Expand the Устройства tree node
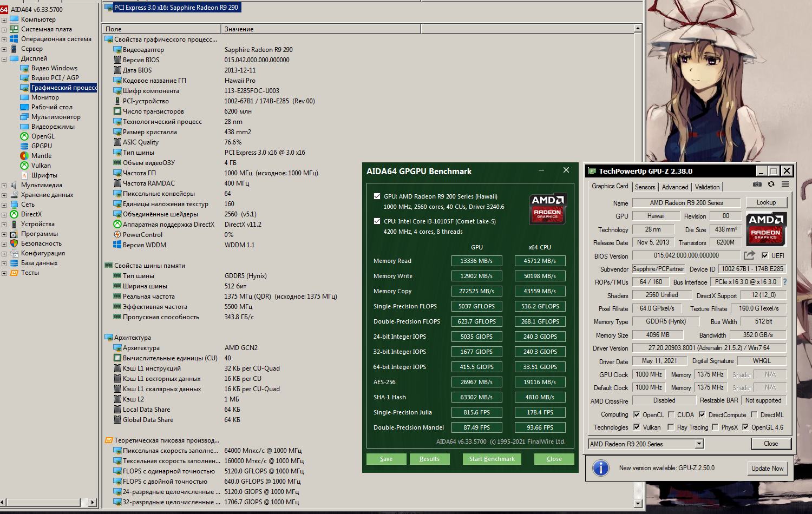 [4, 224]
